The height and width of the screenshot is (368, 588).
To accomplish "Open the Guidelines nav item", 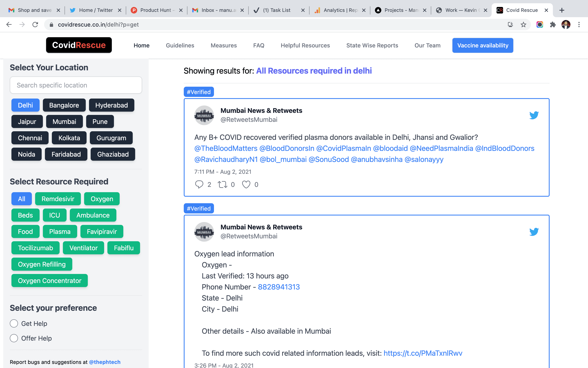I will 180,46.
